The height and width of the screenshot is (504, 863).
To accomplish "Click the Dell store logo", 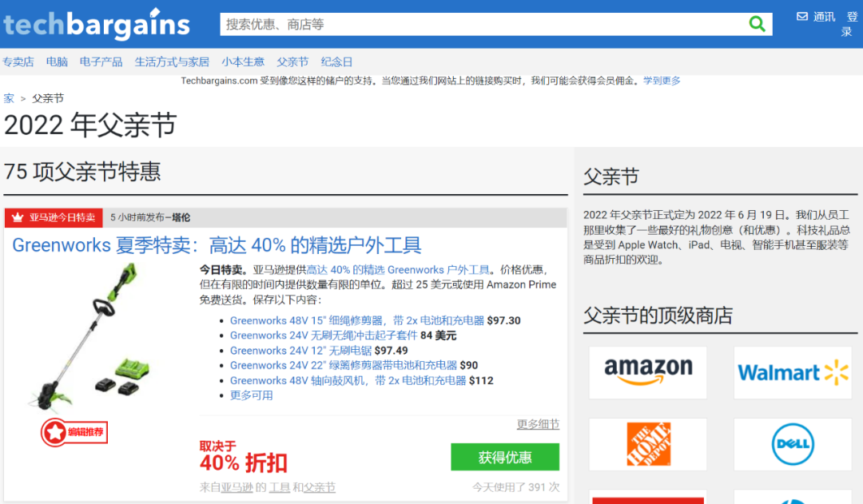I will click(792, 444).
